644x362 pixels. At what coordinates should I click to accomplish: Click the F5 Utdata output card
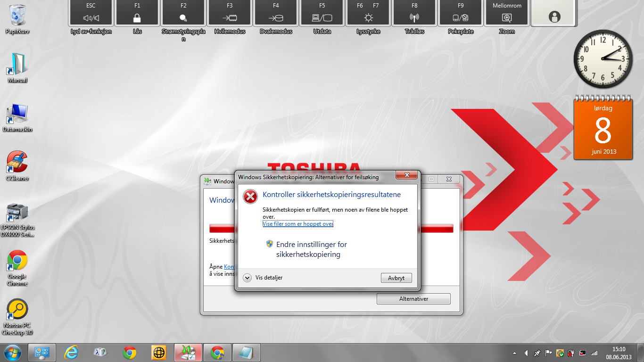(322, 13)
